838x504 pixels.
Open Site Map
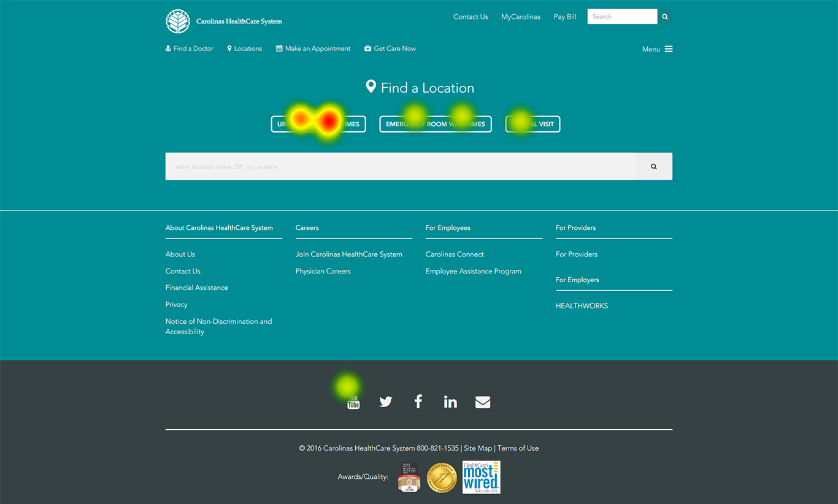coord(478,448)
